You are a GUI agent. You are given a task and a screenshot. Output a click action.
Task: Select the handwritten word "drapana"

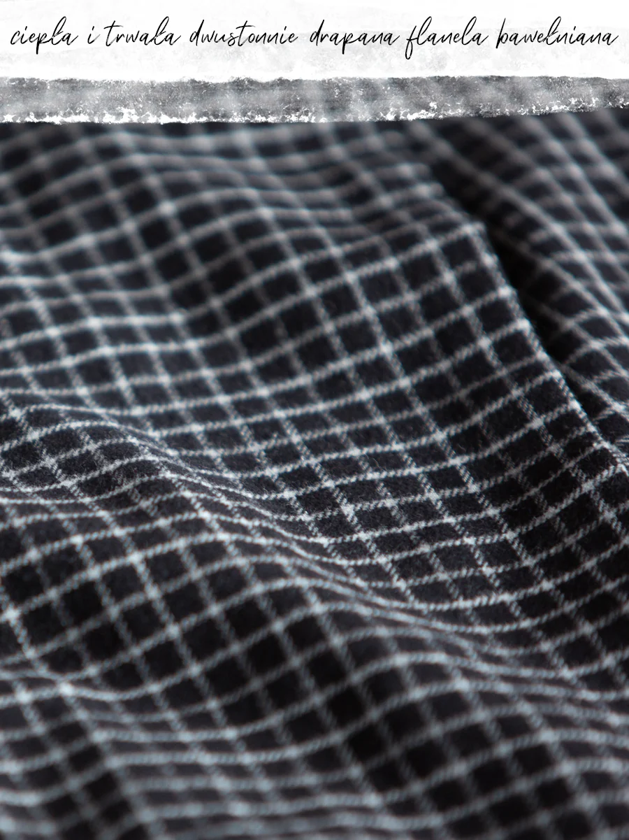coord(355,38)
